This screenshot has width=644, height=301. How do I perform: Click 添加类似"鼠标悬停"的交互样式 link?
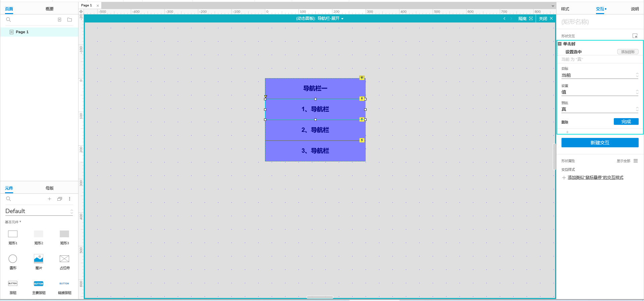pyautogui.click(x=595, y=178)
